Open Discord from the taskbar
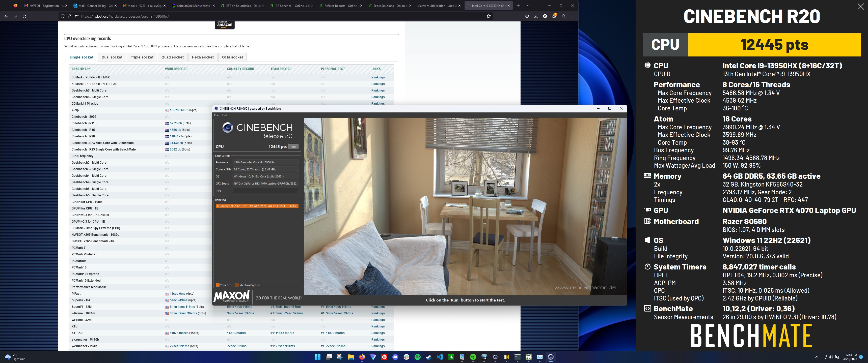Image resolution: width=868 pixels, height=363 pixels. [395, 357]
